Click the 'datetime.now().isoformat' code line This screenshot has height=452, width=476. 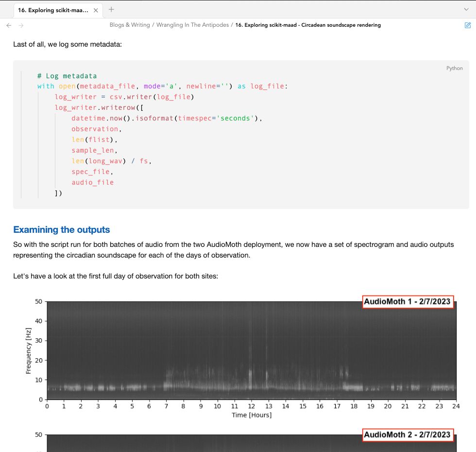[x=167, y=118]
